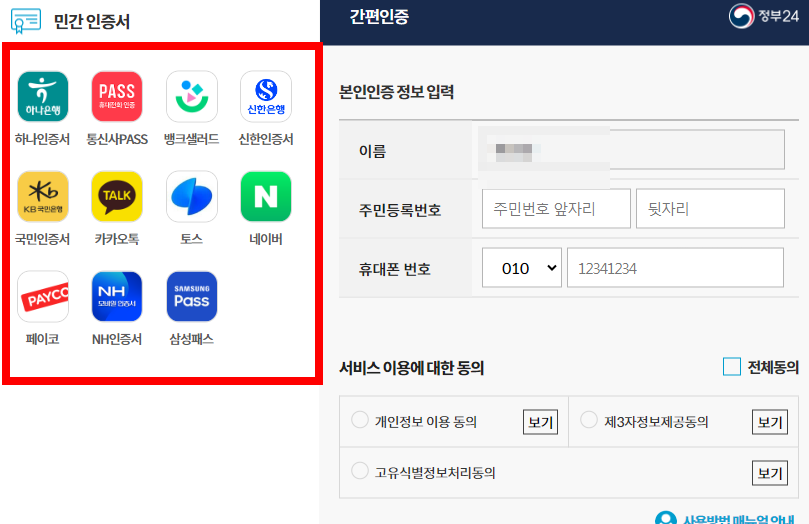Pick the 뱅크샐러드 certificate icon
The height and width of the screenshot is (524, 809).
pos(192,96)
